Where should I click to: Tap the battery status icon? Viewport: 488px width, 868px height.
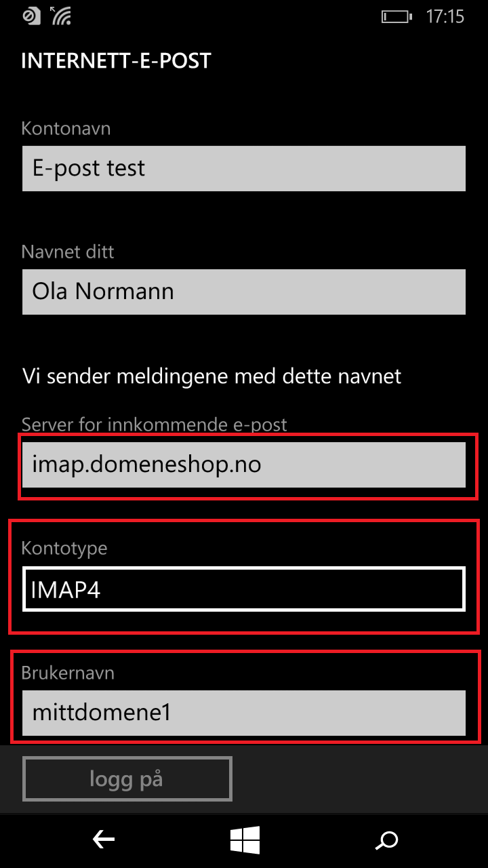tap(396, 16)
